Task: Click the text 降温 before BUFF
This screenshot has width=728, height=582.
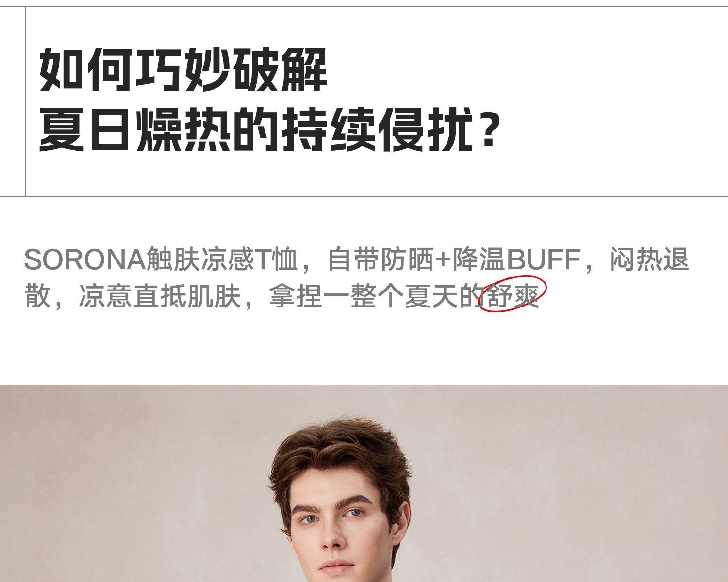Action: point(480,259)
